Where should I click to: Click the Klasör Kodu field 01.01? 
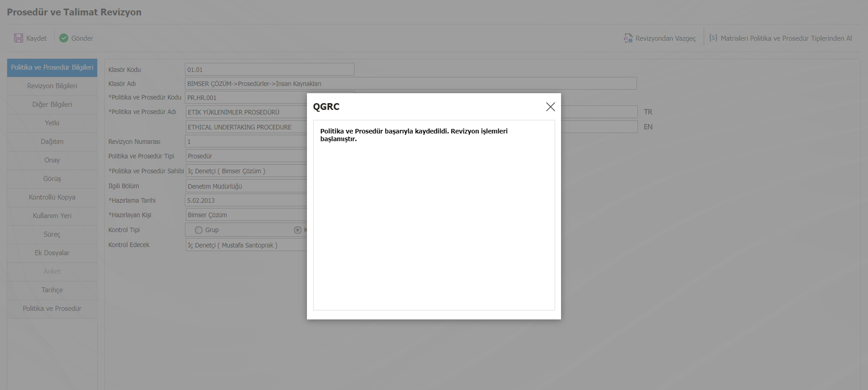pyautogui.click(x=269, y=69)
